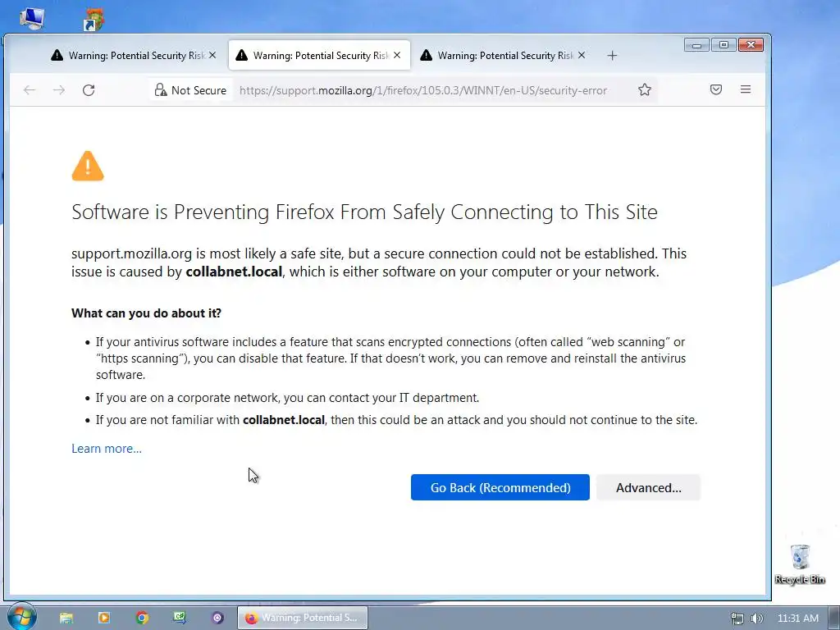The height and width of the screenshot is (630, 840).
Task: Click the browser forward arrow
Action: tap(59, 90)
